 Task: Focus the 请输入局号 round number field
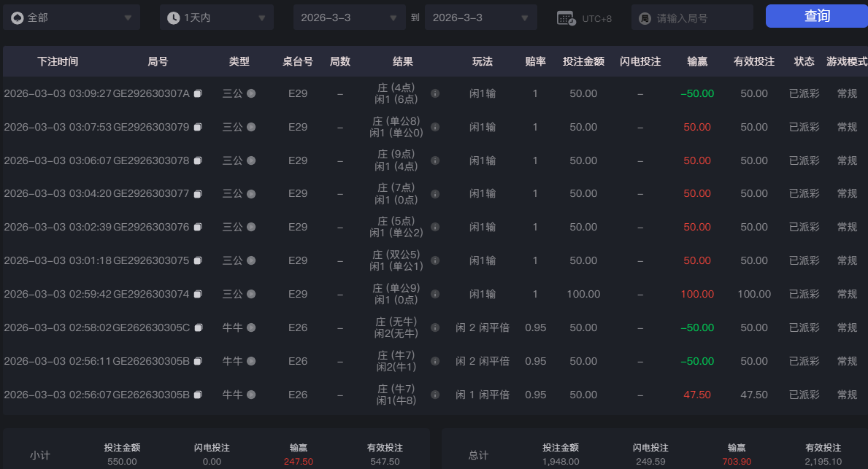(699, 18)
